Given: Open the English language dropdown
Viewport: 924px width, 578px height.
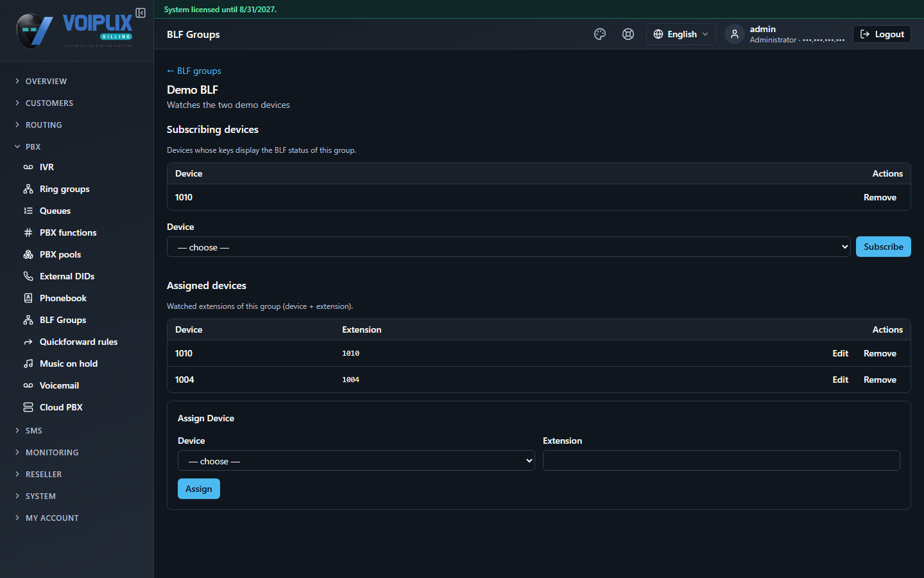Looking at the screenshot, I should (681, 34).
